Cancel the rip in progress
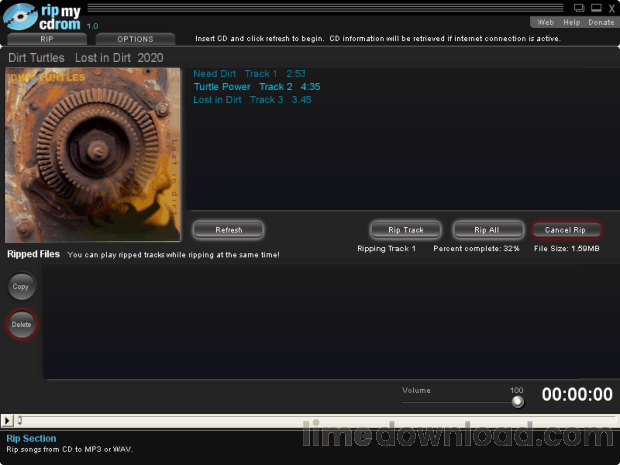620x465 pixels. [x=565, y=230]
